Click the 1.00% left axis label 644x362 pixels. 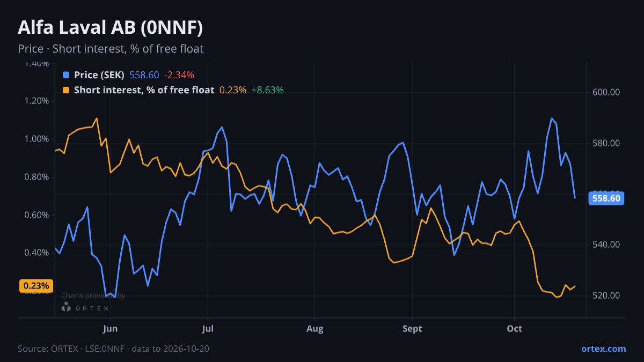click(36, 139)
